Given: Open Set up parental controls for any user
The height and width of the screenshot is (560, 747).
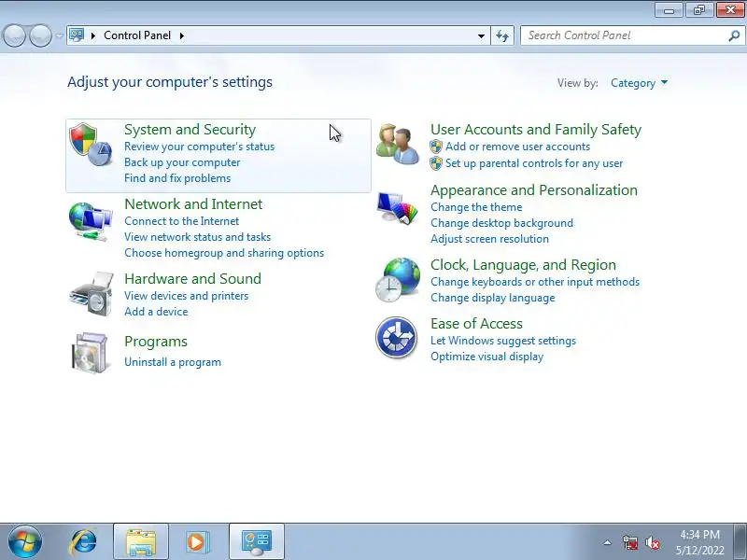Looking at the screenshot, I should click(534, 163).
